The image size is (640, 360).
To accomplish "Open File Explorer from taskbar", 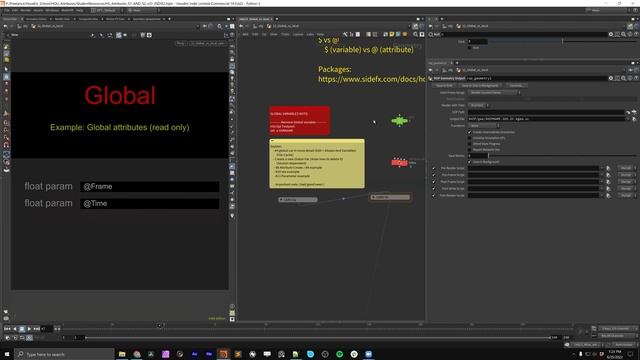I will (122, 354).
